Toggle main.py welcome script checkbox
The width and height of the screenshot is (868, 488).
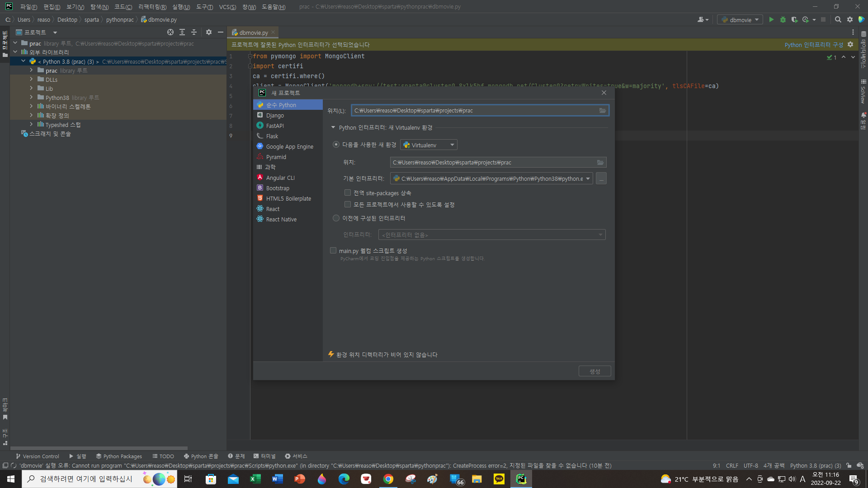coord(333,251)
